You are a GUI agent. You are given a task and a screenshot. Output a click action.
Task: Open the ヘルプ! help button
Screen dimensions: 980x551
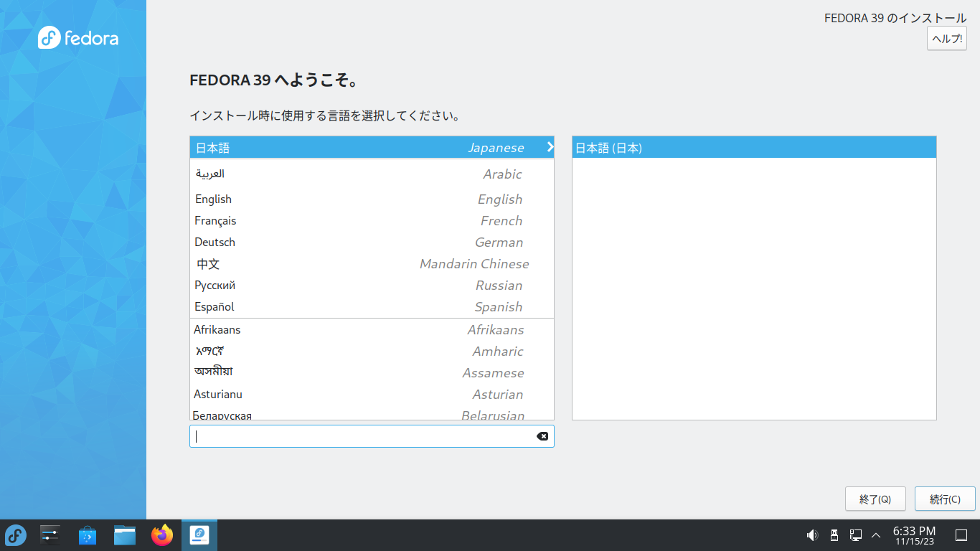click(x=946, y=39)
